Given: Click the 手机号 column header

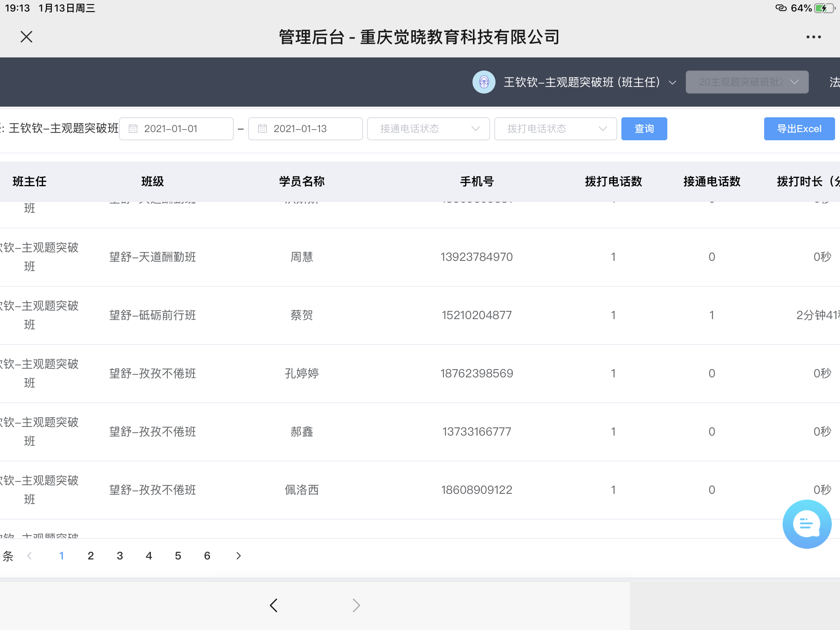Looking at the screenshot, I should (477, 181).
